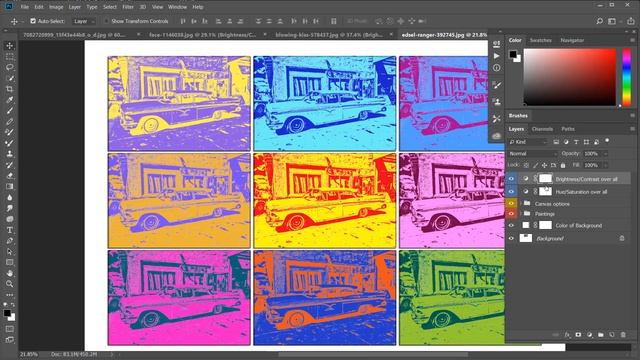
Task: Expand the Paintings group
Action: click(x=521, y=213)
